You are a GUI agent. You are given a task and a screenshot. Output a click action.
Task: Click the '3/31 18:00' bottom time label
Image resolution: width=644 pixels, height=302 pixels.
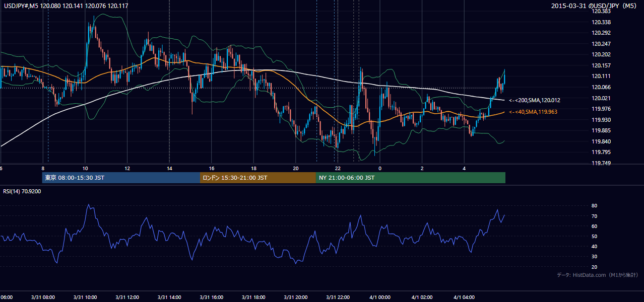[x=253, y=297]
